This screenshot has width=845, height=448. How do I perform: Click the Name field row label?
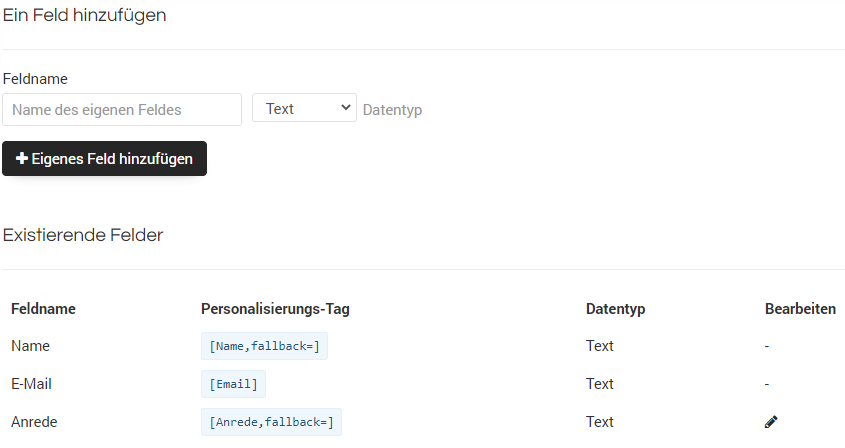[x=30, y=346]
